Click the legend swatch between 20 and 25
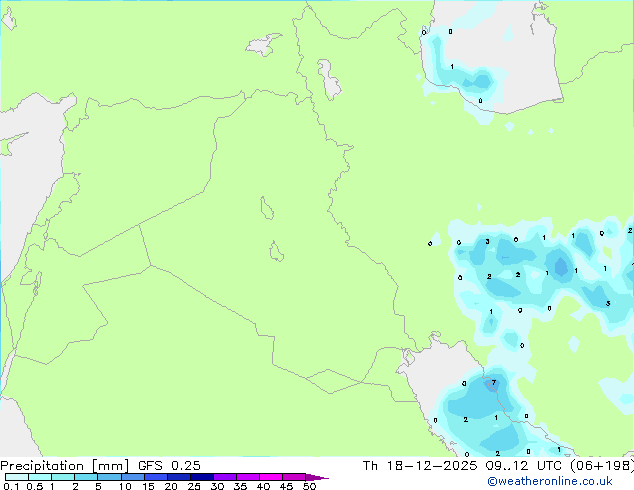The width and height of the screenshot is (634, 490). click(178, 477)
